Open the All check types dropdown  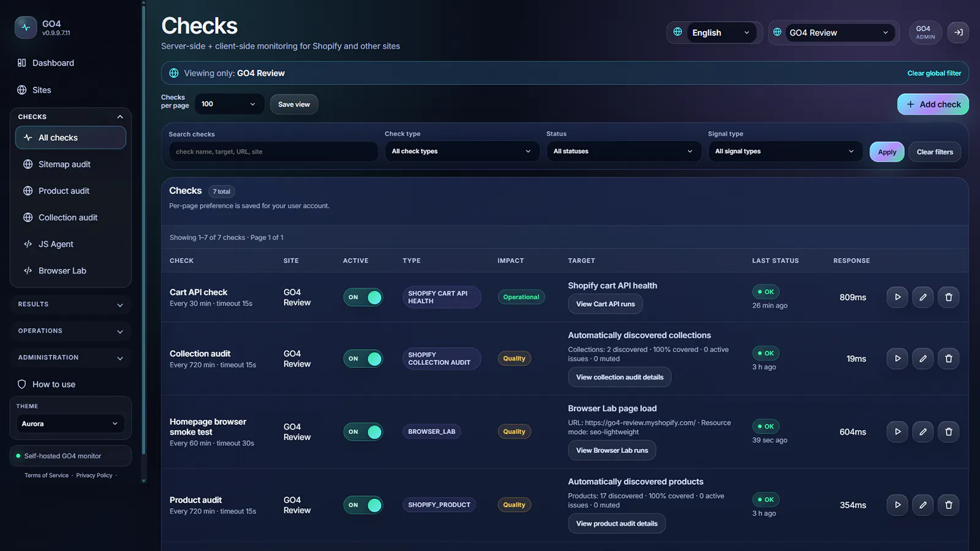(x=462, y=151)
